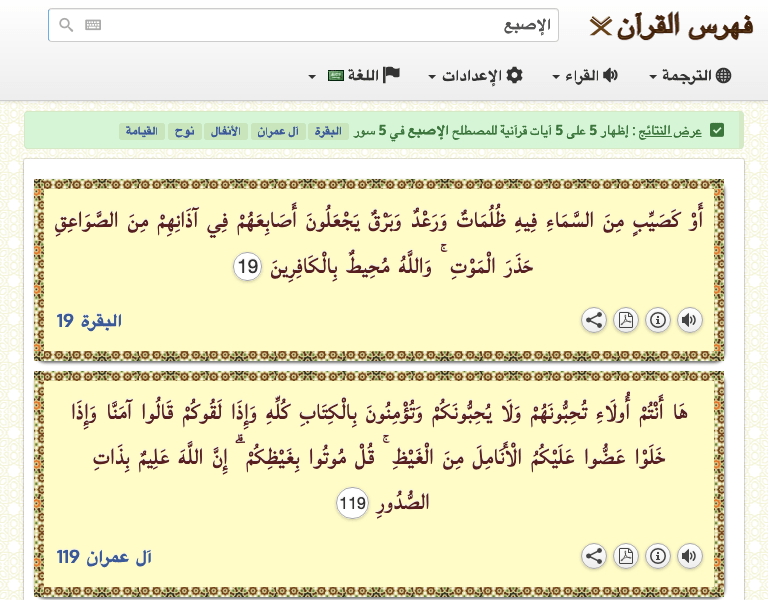This screenshot has width=768, height=600.
Task: Export البقرة 19 verse as PDF
Action: (626, 320)
